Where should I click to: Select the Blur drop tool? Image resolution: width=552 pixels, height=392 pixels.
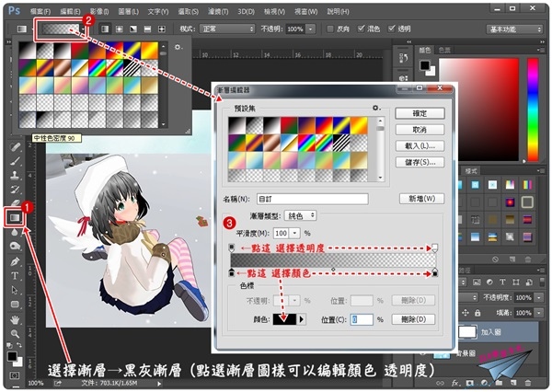coord(15,232)
